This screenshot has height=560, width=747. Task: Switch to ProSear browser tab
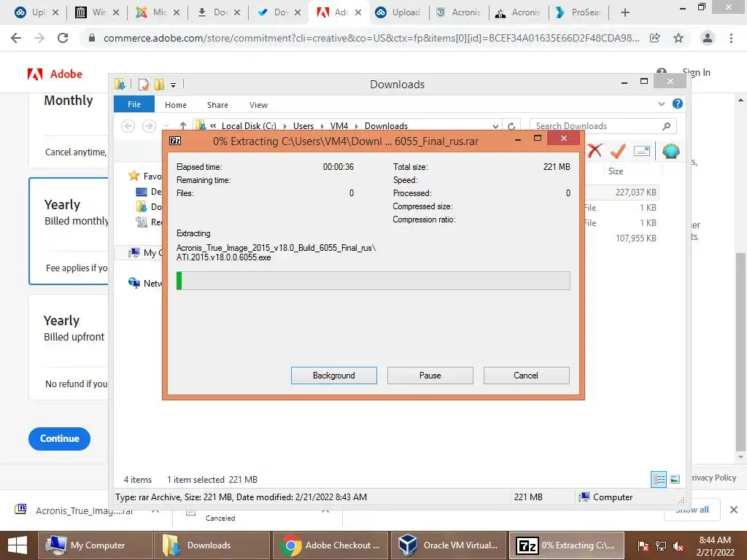578,12
